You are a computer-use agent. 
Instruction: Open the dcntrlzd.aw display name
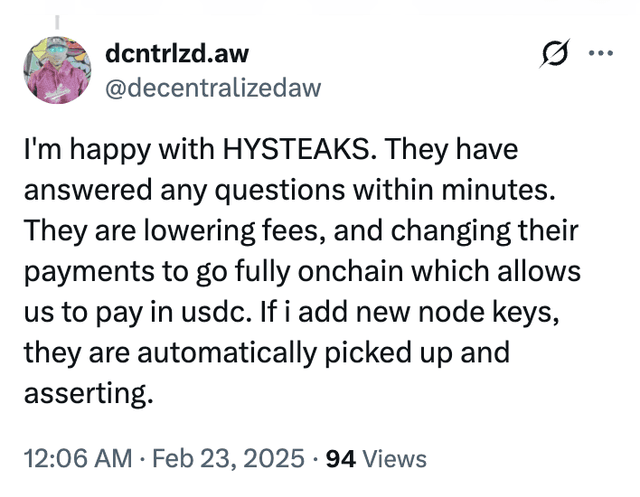click(177, 55)
